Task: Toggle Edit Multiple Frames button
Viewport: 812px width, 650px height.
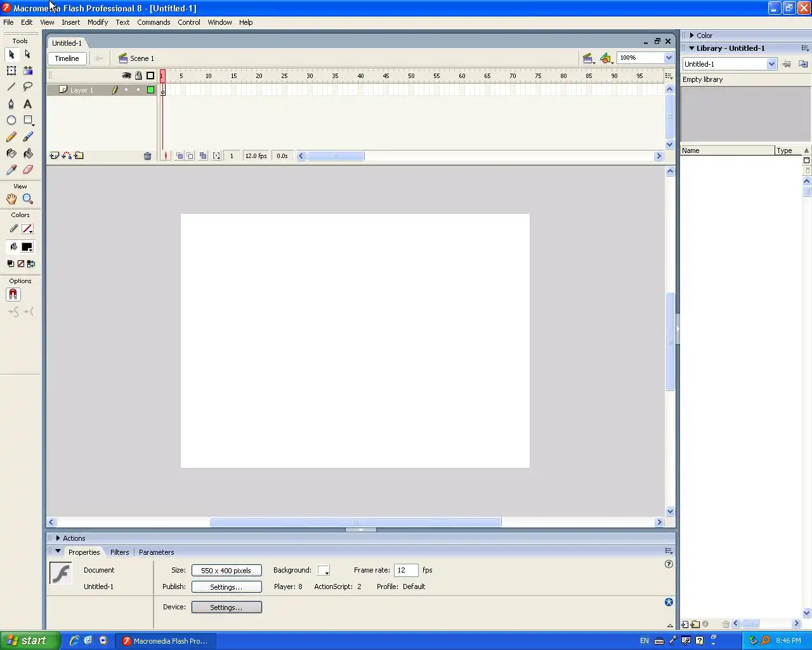Action: [203, 156]
